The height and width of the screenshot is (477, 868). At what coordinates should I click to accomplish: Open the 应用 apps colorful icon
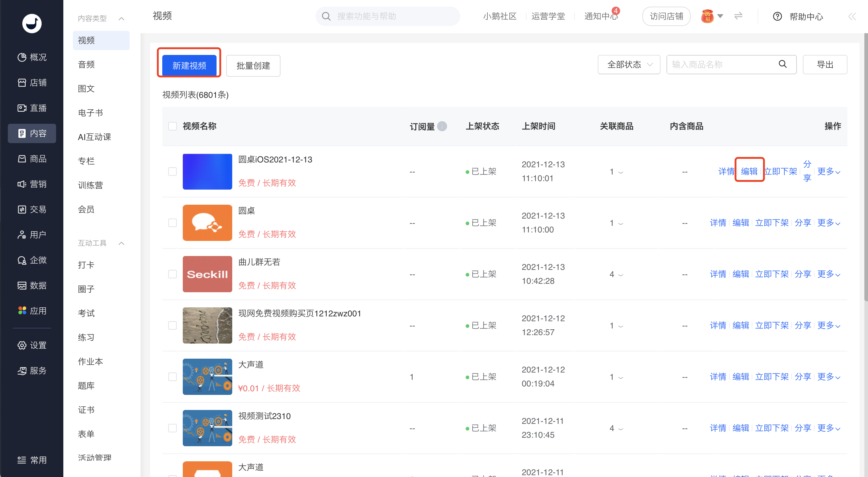tap(22, 311)
